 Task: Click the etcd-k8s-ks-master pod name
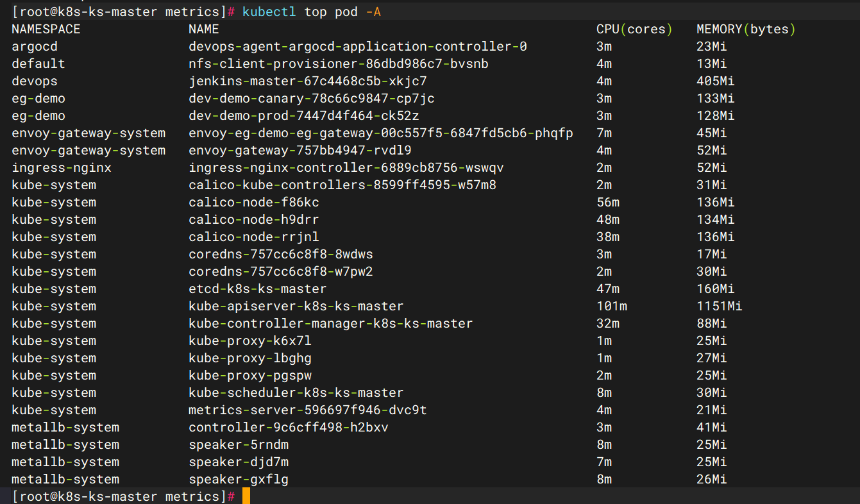click(258, 289)
